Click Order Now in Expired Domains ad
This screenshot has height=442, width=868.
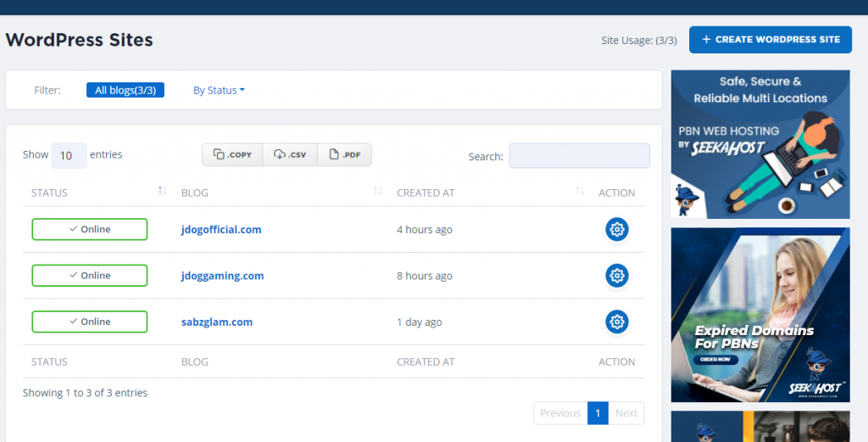[715, 360]
